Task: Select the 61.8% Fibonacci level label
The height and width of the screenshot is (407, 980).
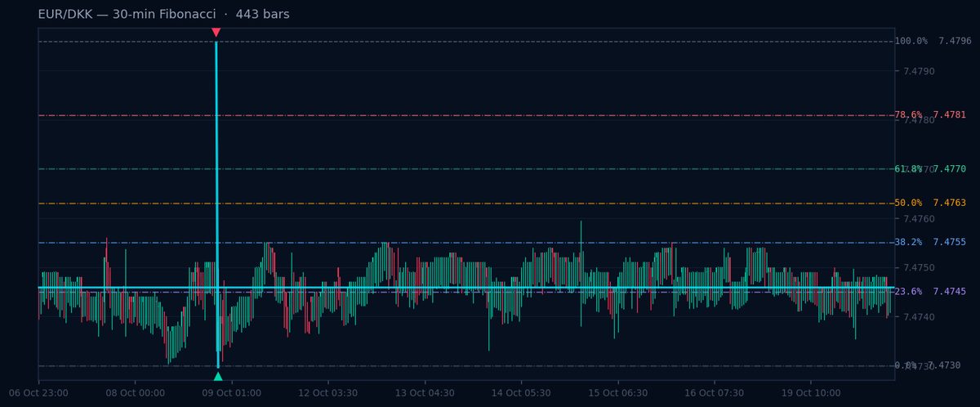Action: 908,169
